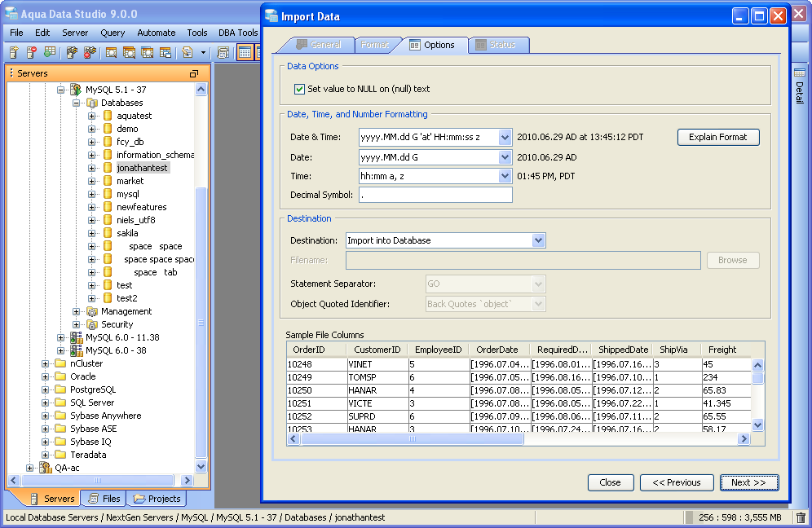Expand the QA-ac node
Viewport: 812px width, 528px height.
coord(29,468)
